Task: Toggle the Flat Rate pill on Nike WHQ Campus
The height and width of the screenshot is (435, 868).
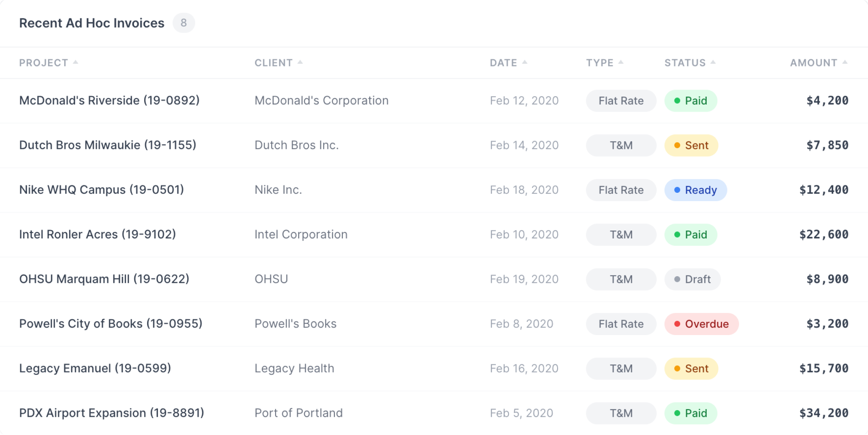Action: [x=621, y=190]
